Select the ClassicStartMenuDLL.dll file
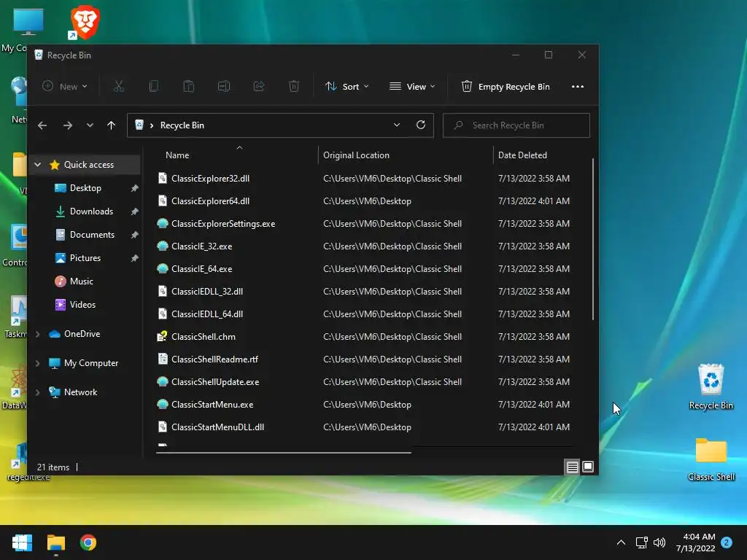Image resolution: width=747 pixels, height=560 pixels. pos(217,427)
